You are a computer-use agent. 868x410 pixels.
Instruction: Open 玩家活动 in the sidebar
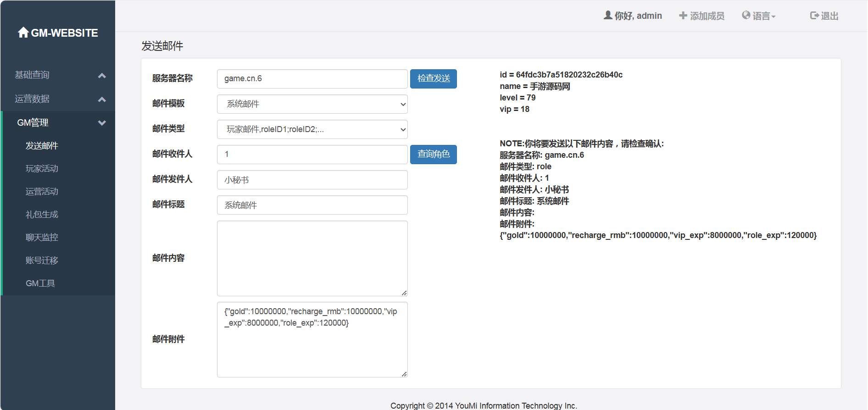pos(42,169)
